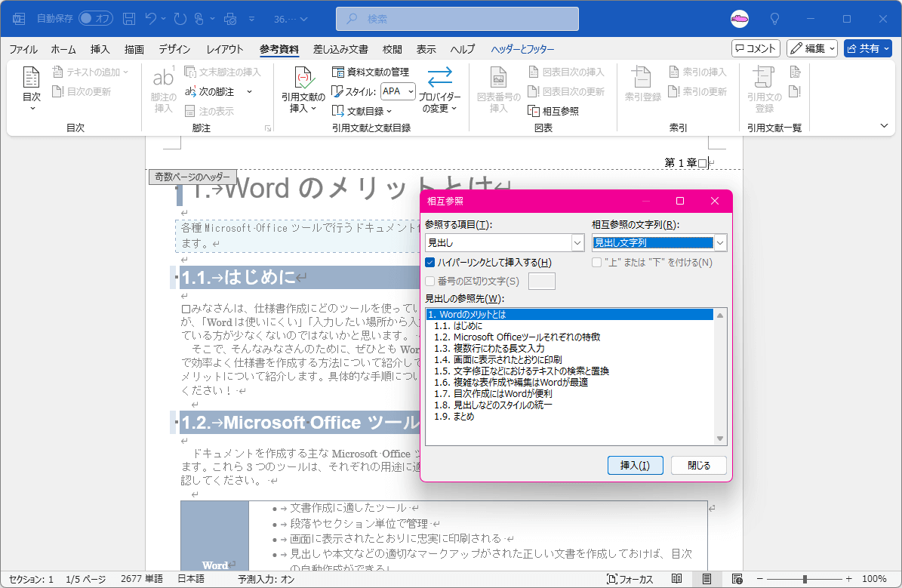Click the Word app icon top-left
Screen dimensions: 902x588
click(19, 19)
